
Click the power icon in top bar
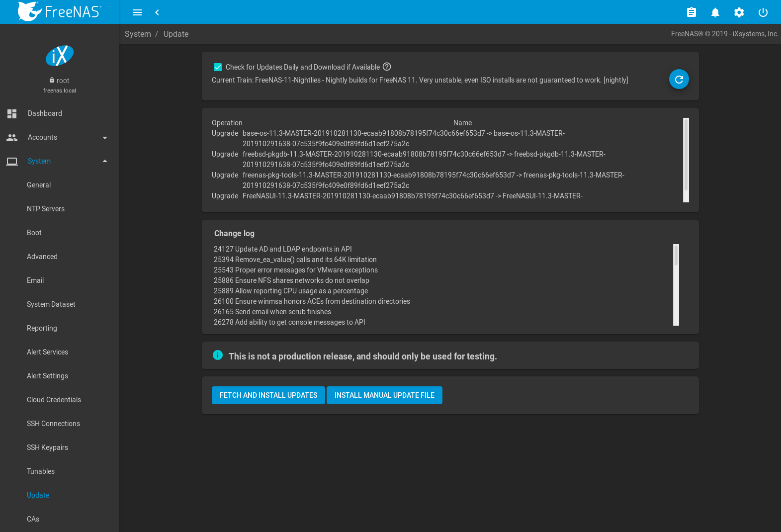click(x=763, y=12)
